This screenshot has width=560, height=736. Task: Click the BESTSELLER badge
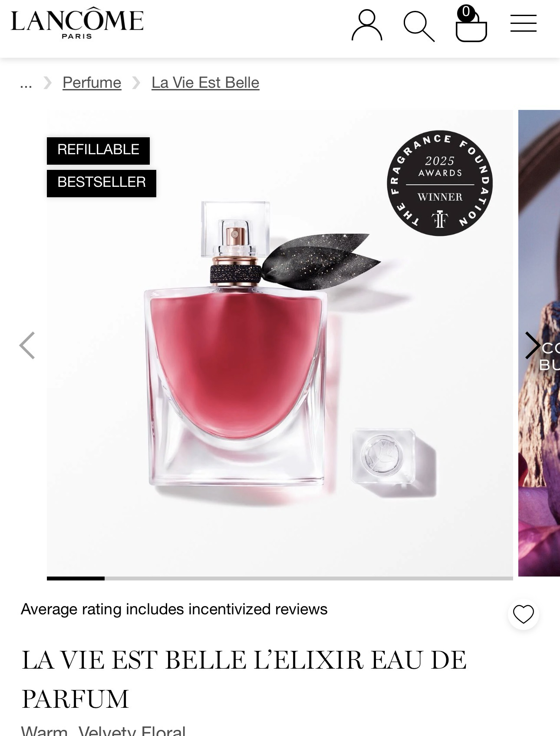pyautogui.click(x=102, y=183)
